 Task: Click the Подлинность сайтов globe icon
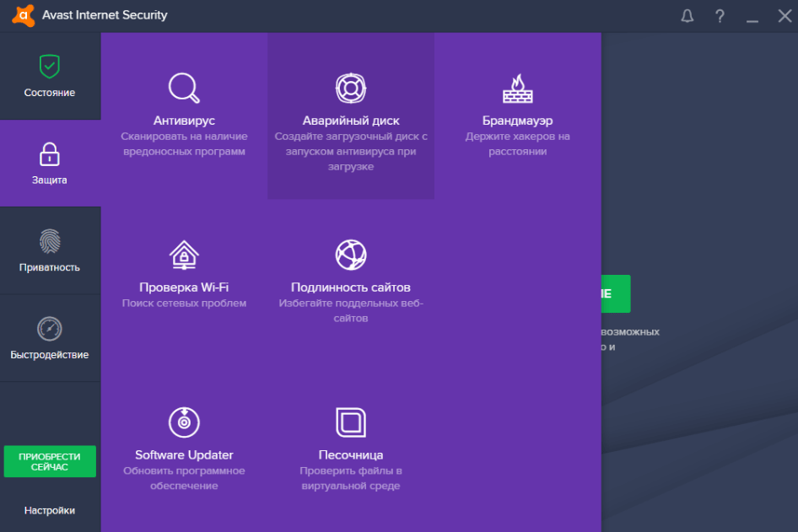pyautogui.click(x=350, y=255)
